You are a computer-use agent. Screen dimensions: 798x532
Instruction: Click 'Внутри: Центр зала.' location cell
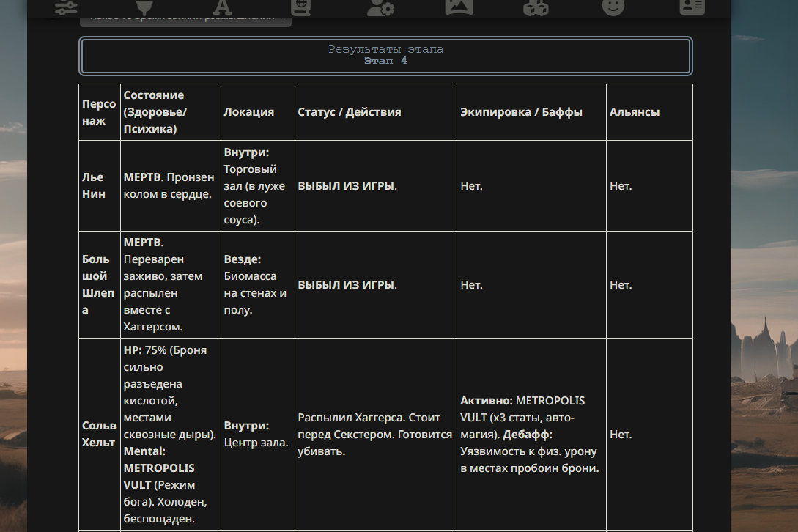click(257, 435)
